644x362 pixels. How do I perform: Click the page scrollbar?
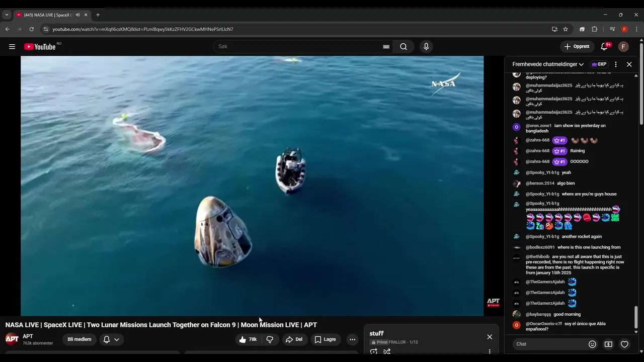pos(641,85)
